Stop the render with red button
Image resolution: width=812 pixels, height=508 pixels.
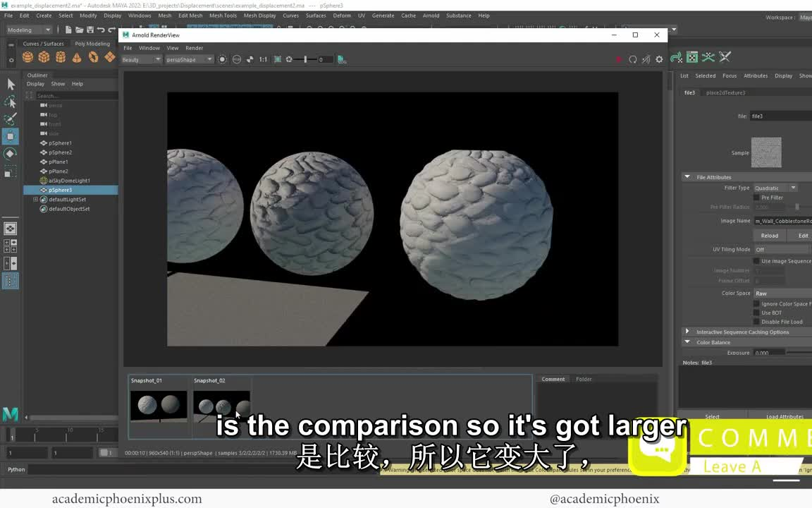[x=619, y=59]
